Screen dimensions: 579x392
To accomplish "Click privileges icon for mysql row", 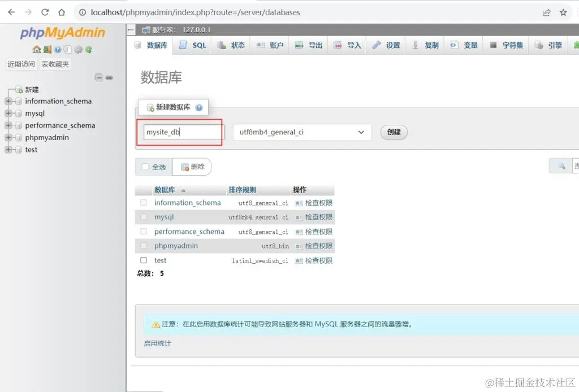I will [x=299, y=217].
